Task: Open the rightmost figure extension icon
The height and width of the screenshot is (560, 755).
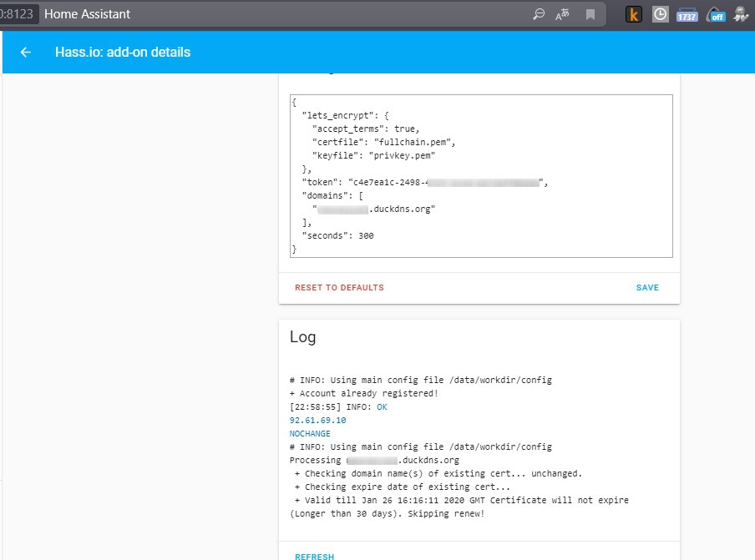Action: pos(741,14)
